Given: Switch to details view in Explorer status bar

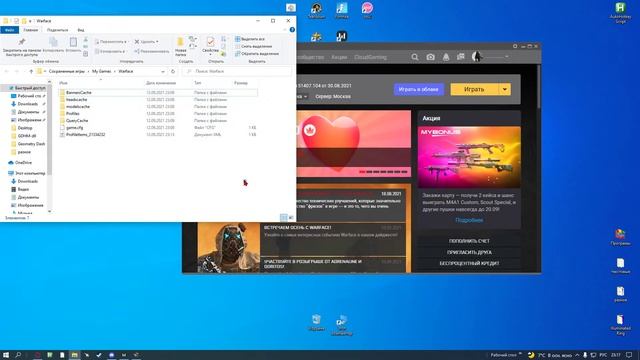Looking at the screenshot, I should 284,218.
